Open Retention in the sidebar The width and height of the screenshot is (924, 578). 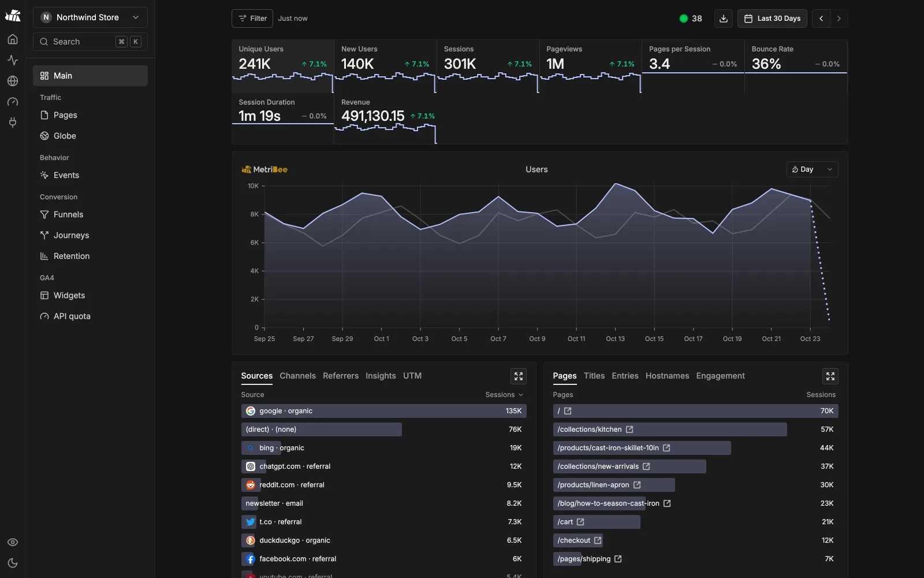pos(90,256)
